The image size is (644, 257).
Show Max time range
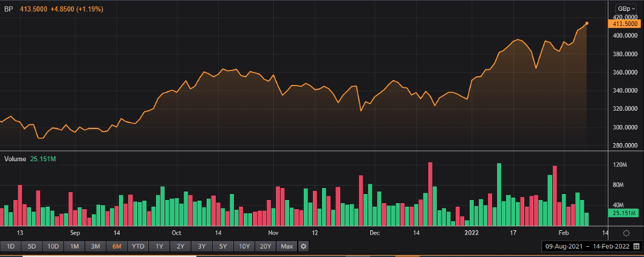click(x=287, y=246)
